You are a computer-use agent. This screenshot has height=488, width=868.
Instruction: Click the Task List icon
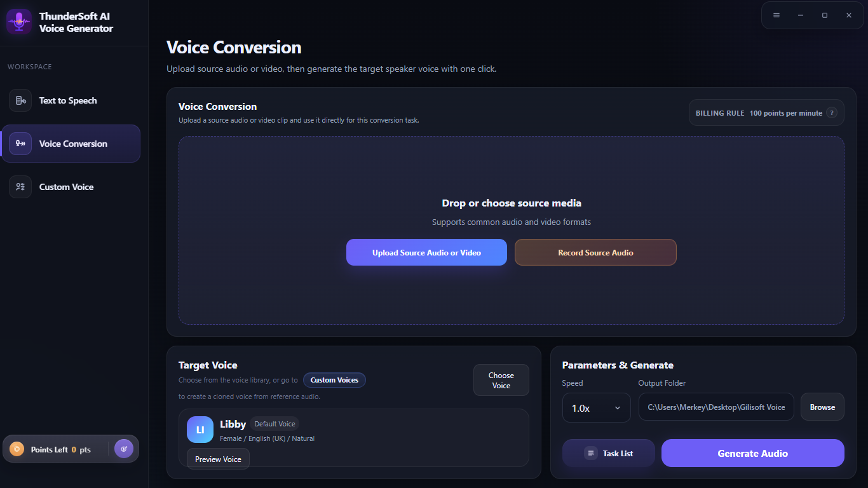591,453
